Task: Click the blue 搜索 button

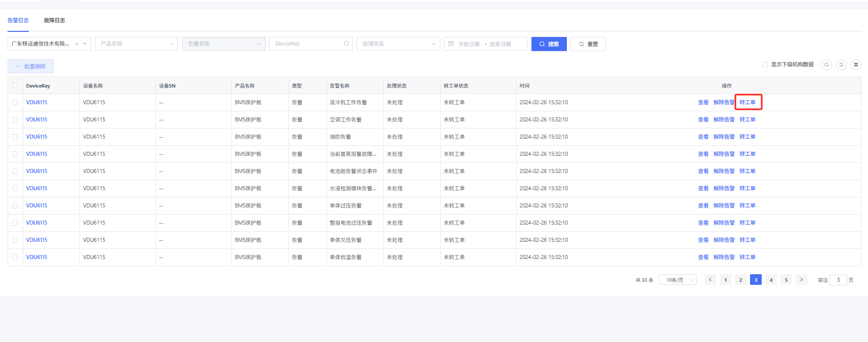Action: coord(549,44)
